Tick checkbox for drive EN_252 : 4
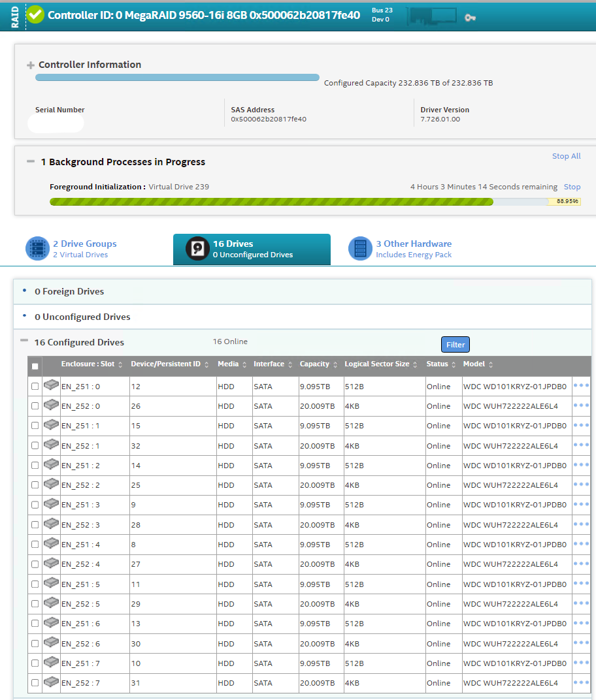Screen dimensions: 596x700 (35, 564)
